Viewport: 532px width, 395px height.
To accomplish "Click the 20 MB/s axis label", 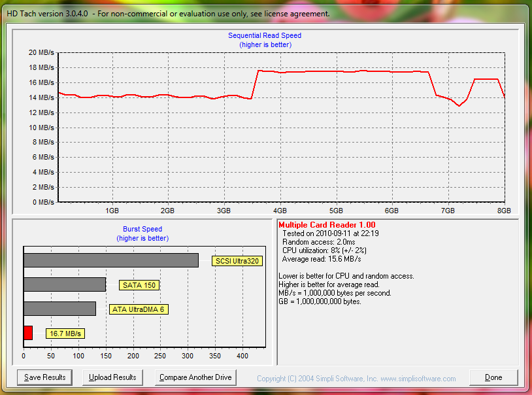I will click(x=41, y=52).
